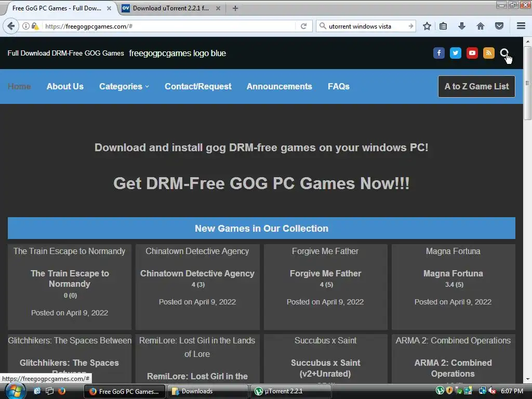This screenshot has width=532, height=399.
Task: Open the network tray icon
Action: point(482,391)
